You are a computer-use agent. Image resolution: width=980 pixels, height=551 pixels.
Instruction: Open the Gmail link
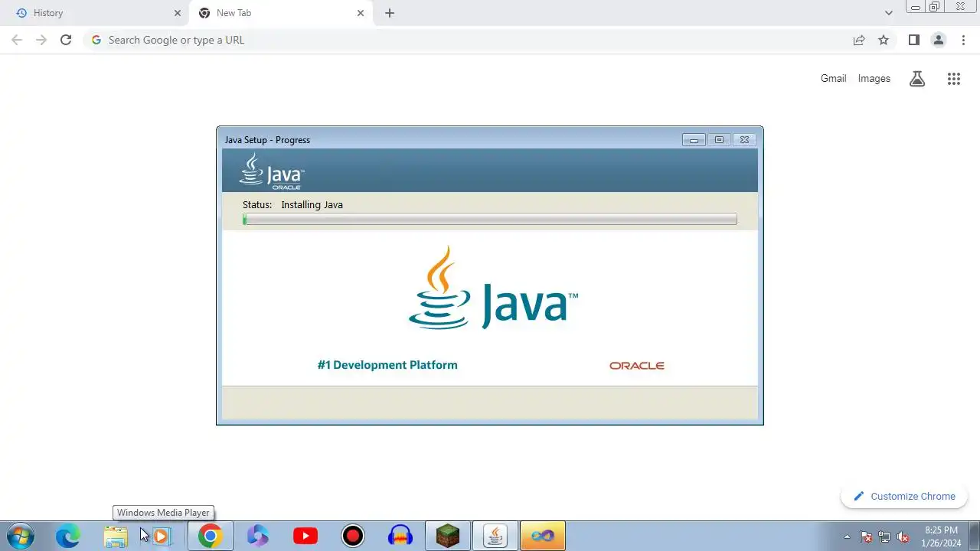click(833, 78)
